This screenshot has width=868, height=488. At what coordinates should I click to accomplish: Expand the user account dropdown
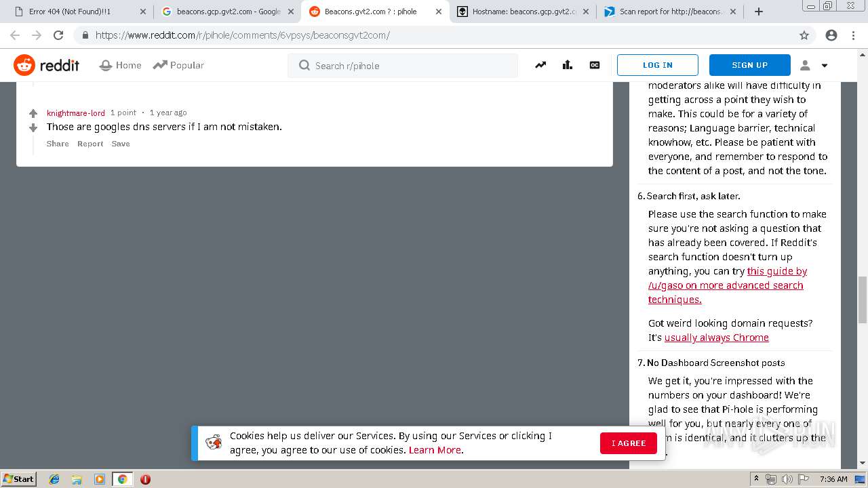coord(814,65)
